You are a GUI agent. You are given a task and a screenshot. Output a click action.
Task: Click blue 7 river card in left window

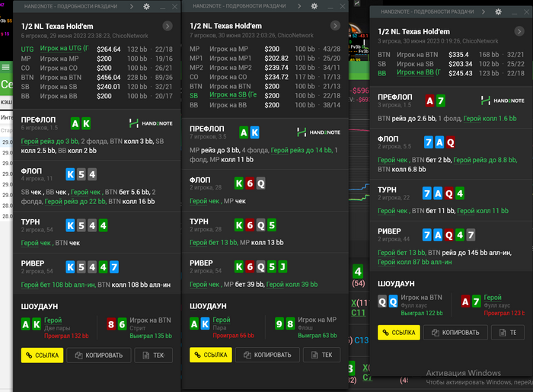click(x=114, y=267)
